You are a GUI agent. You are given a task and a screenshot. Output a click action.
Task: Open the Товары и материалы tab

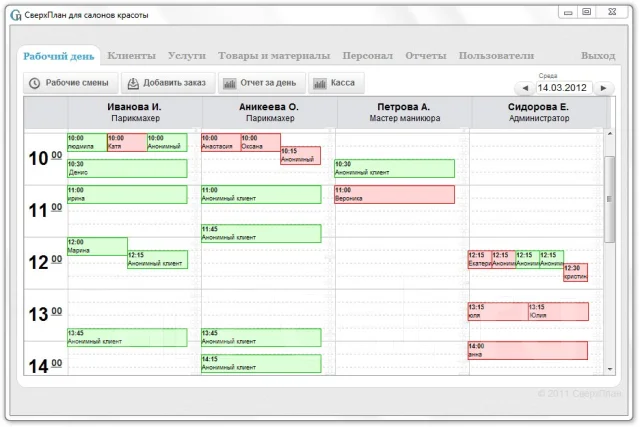(x=274, y=56)
